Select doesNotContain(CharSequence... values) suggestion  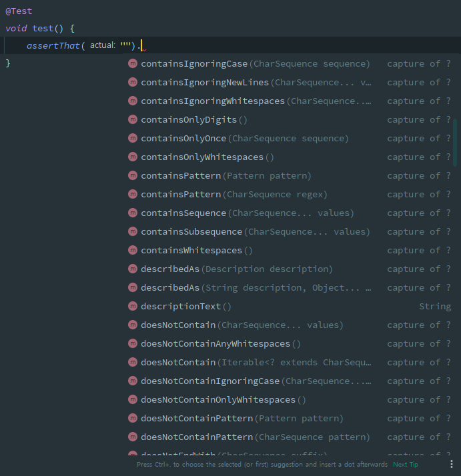coord(289,325)
